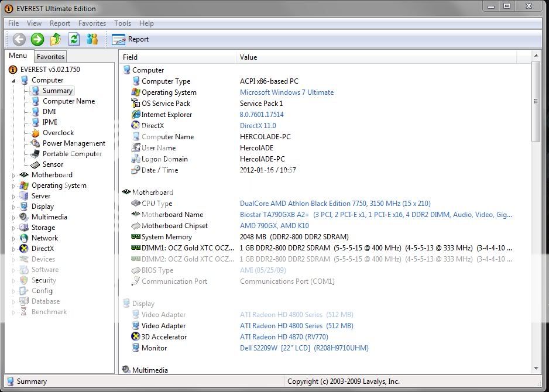
Task: Open the Report menu
Action: coord(60,23)
